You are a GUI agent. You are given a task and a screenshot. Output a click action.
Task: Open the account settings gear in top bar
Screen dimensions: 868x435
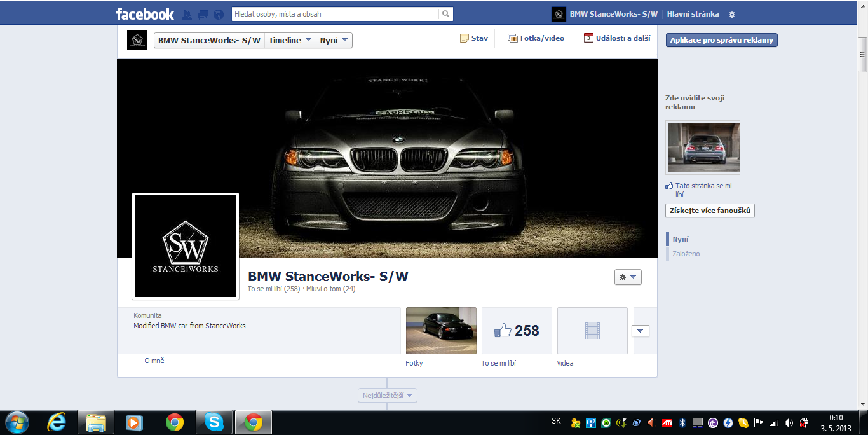(731, 15)
